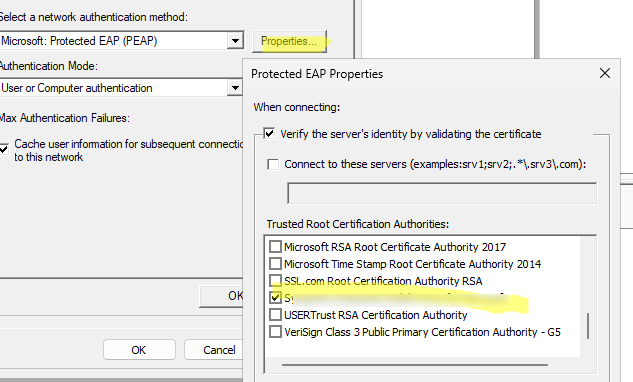Check Microsoft RSA Root Certificate Authority 2017
The image size is (633, 382).
[x=275, y=246]
